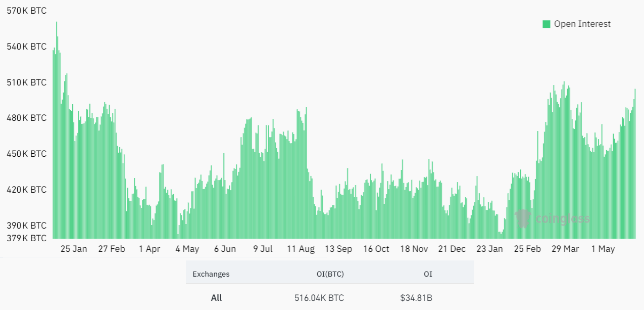
Task: Click the Coinglass watermark logo icon
Action: coord(523,218)
